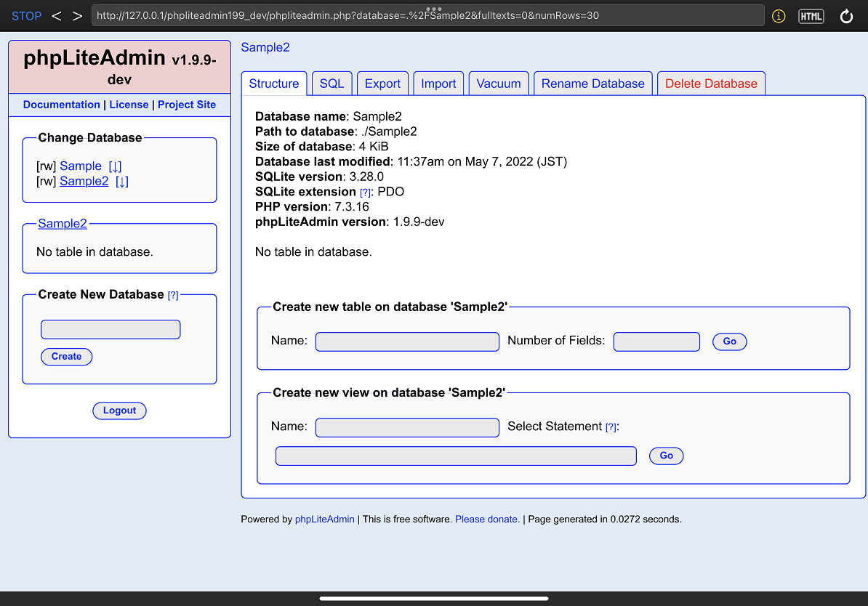Viewport: 868px width, 606px height.
Task: Open help icon beside SQLite extension
Action: tap(366, 193)
